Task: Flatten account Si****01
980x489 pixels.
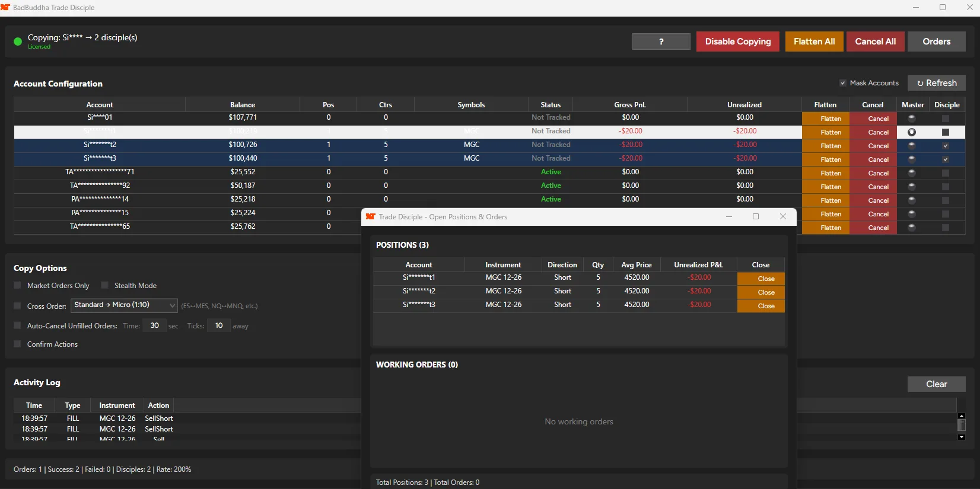Action: (825, 119)
